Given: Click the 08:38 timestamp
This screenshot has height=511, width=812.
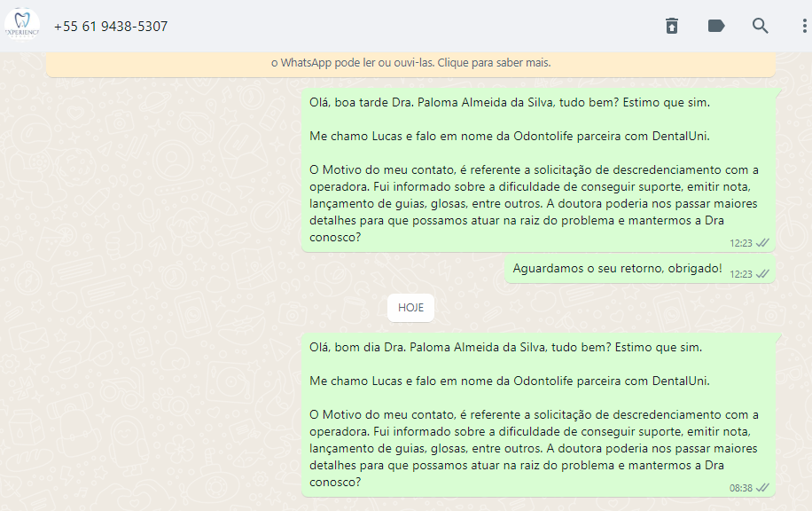Looking at the screenshot, I should (x=740, y=488).
